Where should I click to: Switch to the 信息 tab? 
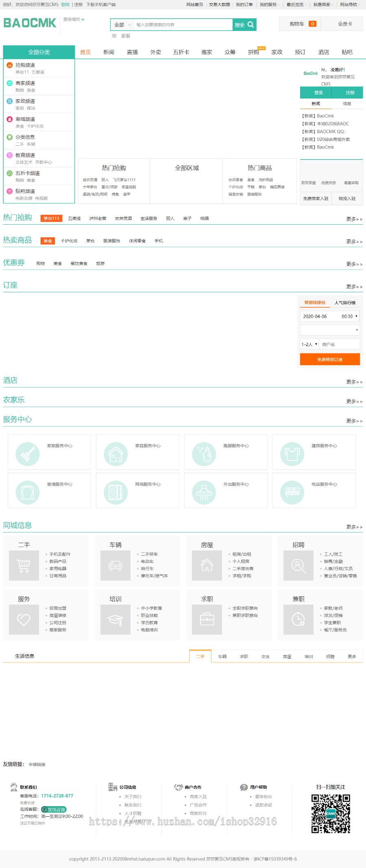pos(347,104)
